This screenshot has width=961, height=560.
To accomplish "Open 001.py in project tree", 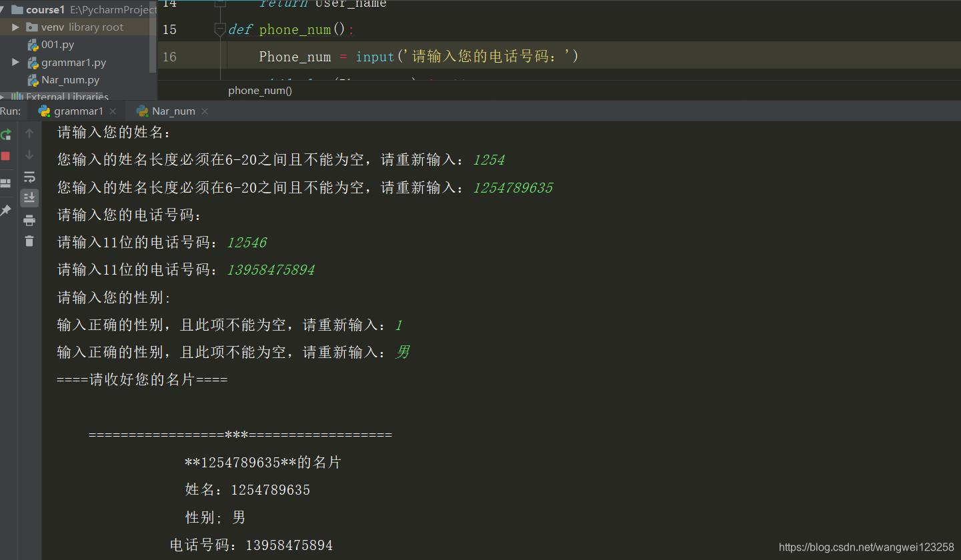I will (x=57, y=45).
